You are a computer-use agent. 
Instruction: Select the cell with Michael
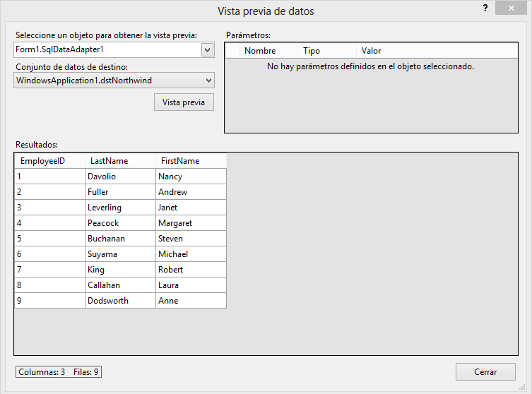tap(191, 254)
